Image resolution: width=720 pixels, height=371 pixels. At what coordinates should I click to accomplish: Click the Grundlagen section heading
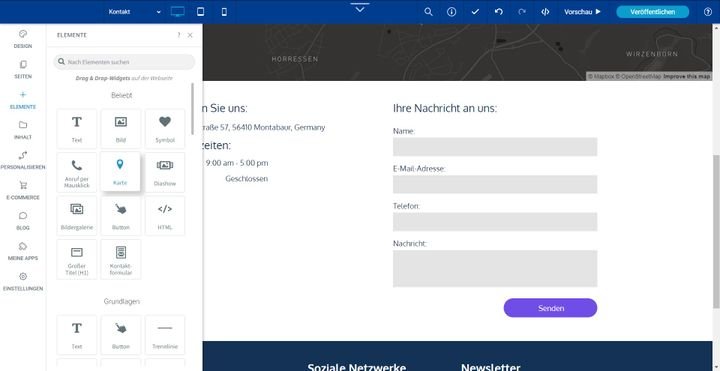[x=122, y=301]
